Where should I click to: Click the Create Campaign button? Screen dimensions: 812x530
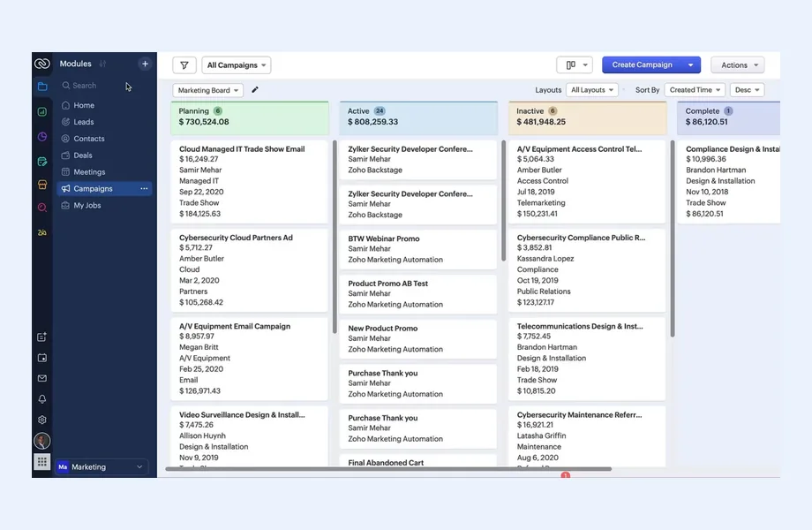coord(643,64)
